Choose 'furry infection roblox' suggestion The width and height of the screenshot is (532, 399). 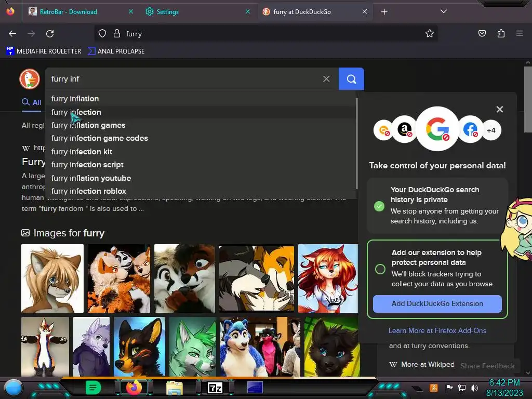(200, 191)
